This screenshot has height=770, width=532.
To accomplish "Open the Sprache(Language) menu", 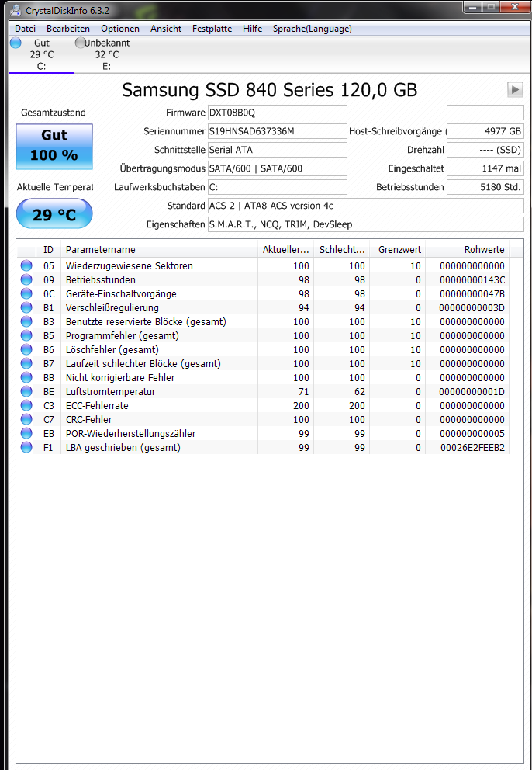I will tap(312, 29).
